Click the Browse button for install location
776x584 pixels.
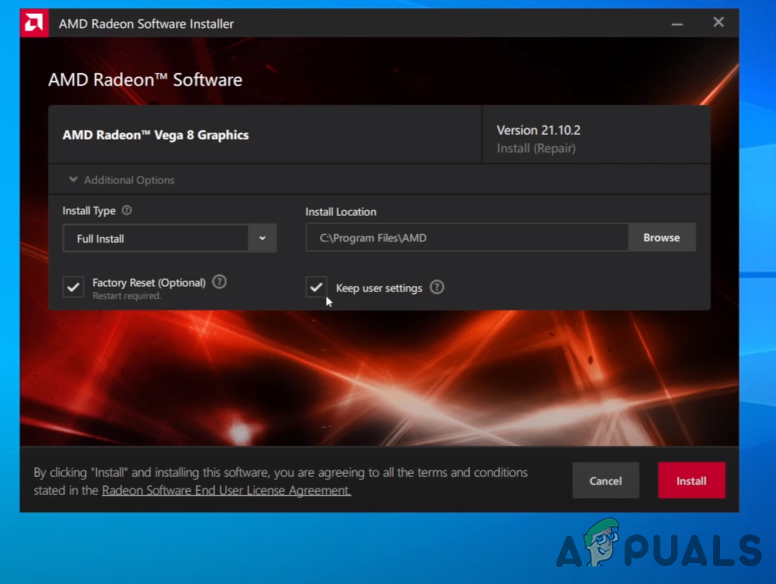pos(661,238)
